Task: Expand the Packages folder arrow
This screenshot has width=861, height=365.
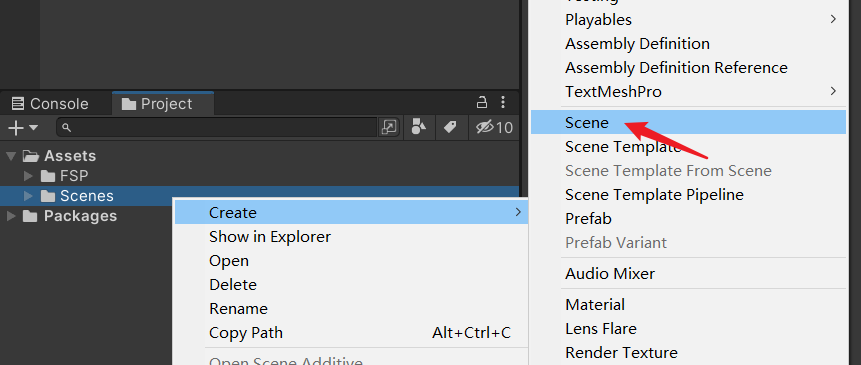Action: pyautogui.click(x=11, y=216)
